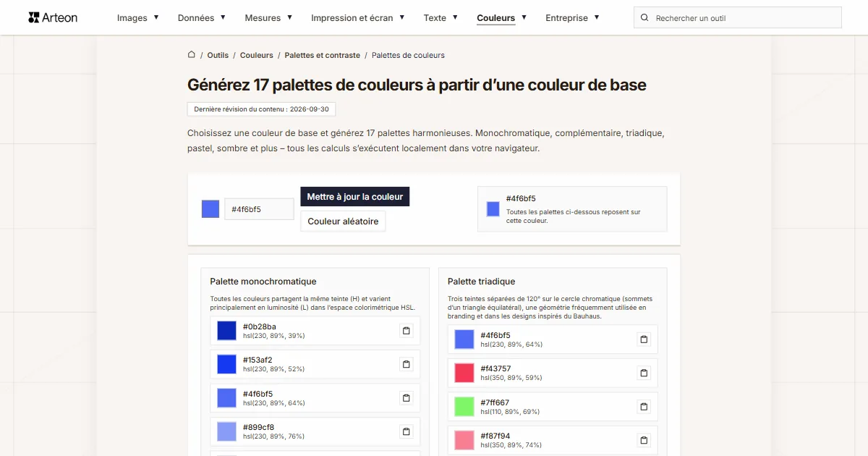Click hsl(230, 89%, 76%) value
This screenshot has width=868, height=456.
pos(273,436)
